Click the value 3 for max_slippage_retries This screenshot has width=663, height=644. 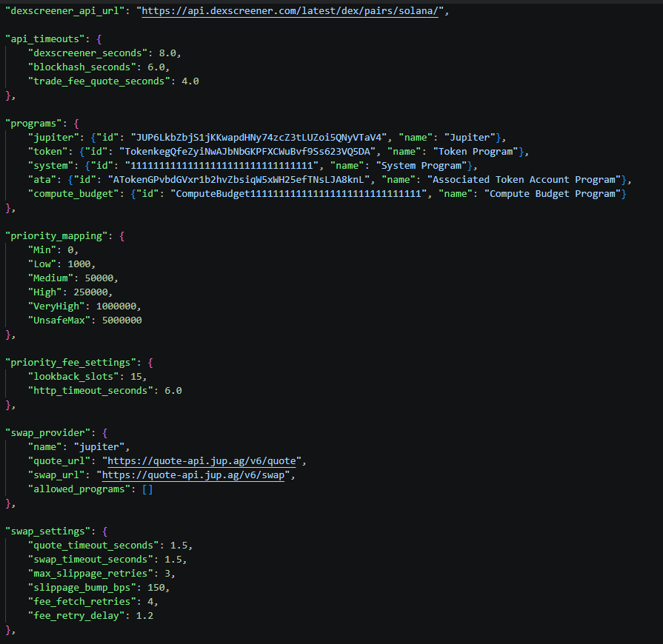[x=167, y=574]
